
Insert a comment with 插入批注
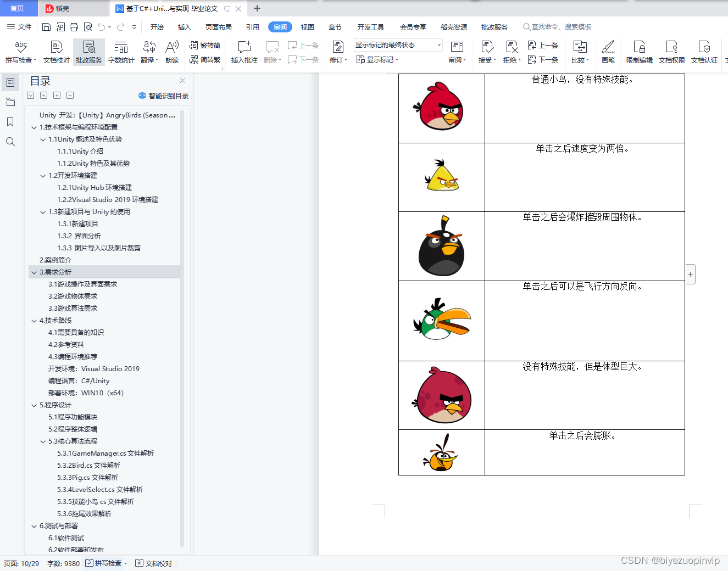tap(244, 52)
